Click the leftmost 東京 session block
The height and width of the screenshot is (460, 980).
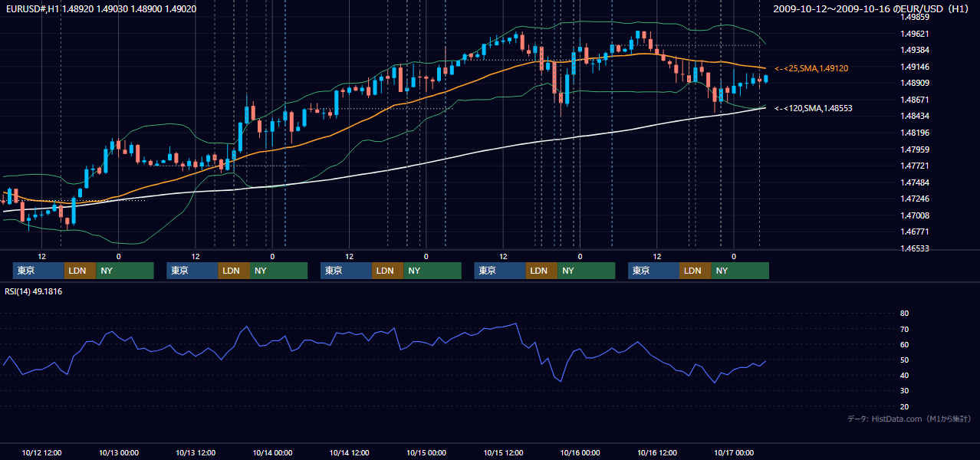[38, 271]
